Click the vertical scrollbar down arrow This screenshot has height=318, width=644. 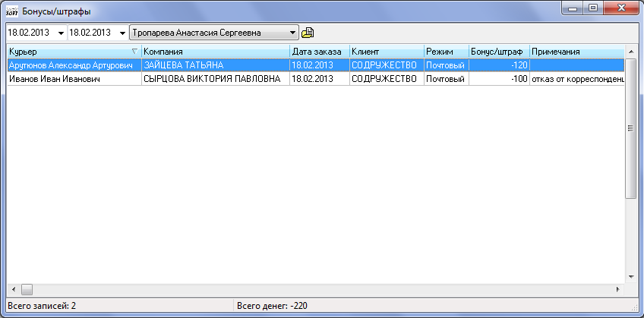tap(631, 277)
